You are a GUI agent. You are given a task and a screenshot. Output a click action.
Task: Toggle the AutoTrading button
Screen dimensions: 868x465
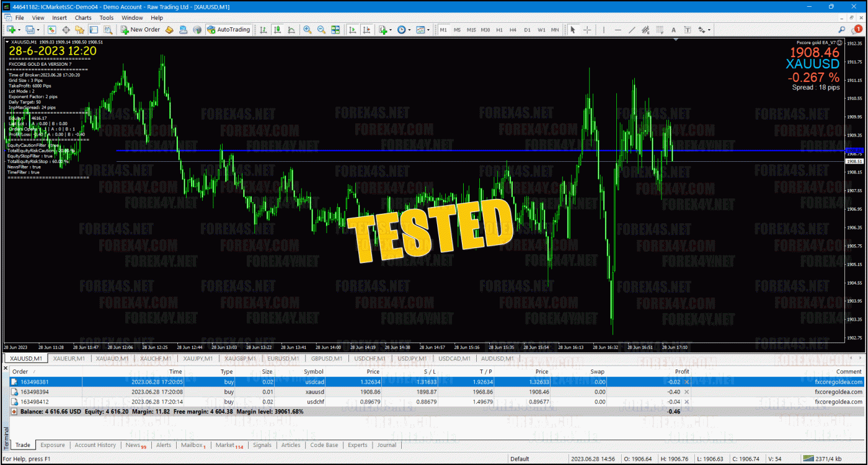coord(228,30)
